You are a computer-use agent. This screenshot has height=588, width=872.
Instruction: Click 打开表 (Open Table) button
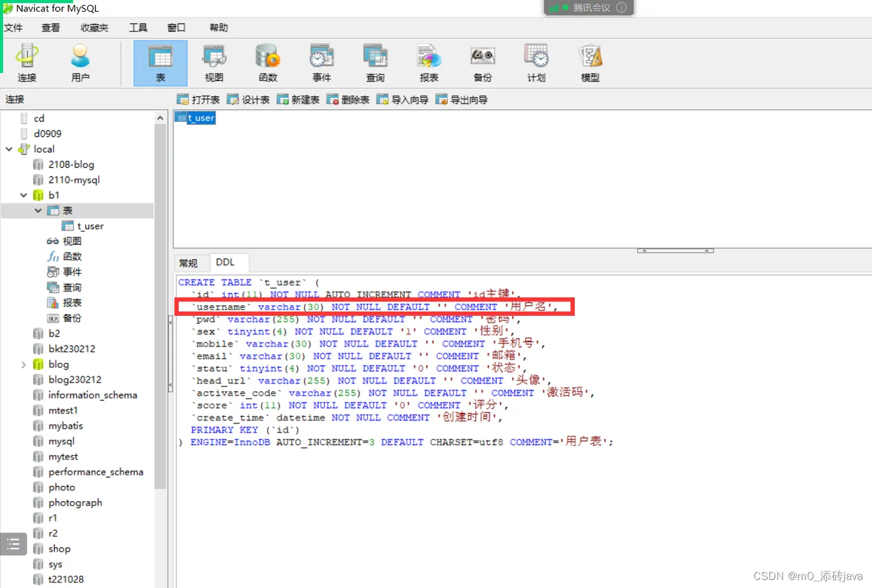click(x=198, y=100)
